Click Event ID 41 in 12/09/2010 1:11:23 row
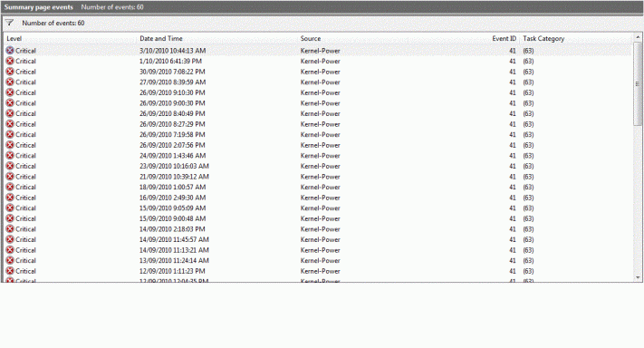 tap(512, 271)
